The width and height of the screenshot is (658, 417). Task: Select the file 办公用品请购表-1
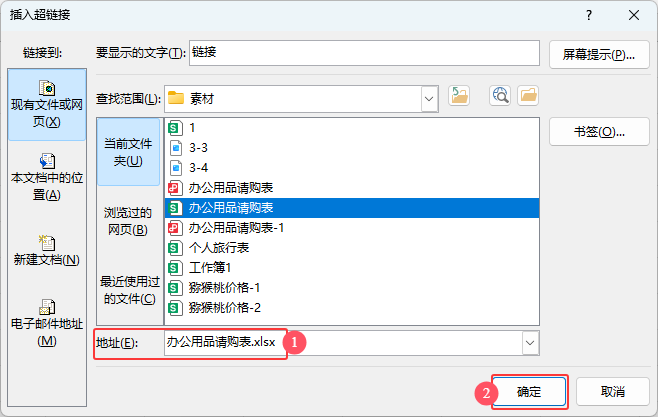[x=352, y=228]
